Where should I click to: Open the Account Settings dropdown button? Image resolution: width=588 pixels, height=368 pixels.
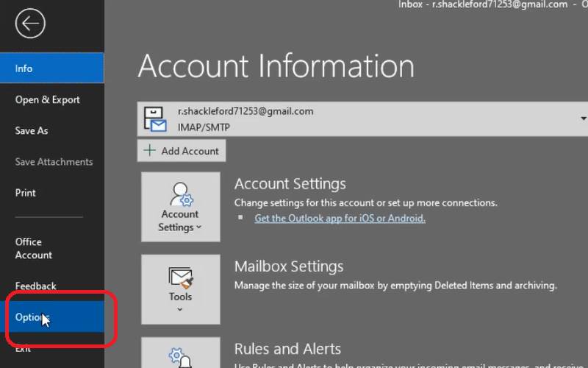pyautogui.click(x=181, y=207)
